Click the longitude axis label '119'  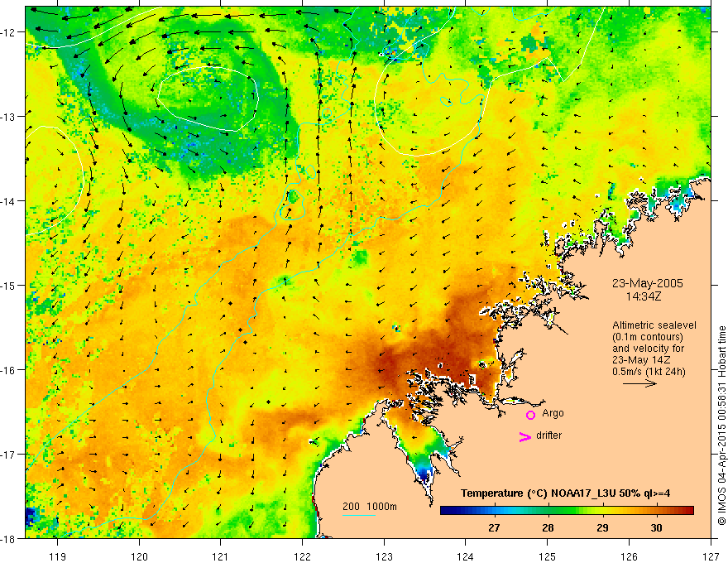[58, 556]
